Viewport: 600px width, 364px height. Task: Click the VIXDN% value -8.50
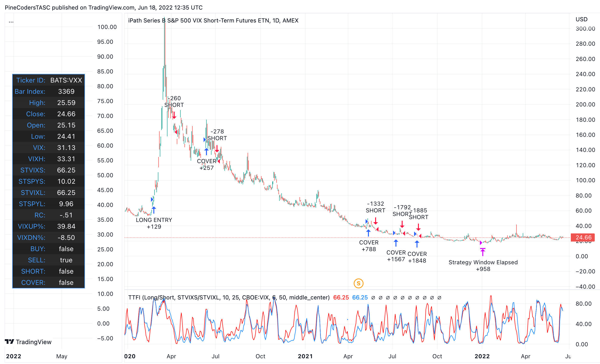coord(66,237)
